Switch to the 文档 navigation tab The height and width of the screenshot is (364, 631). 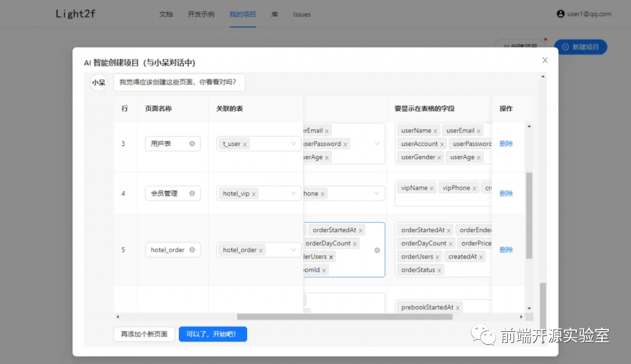tap(166, 15)
